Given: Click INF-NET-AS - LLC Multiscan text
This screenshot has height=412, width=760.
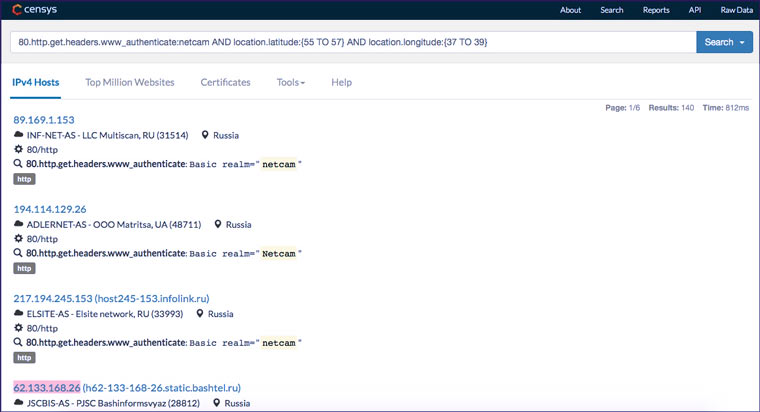Looking at the screenshot, I should [107, 135].
